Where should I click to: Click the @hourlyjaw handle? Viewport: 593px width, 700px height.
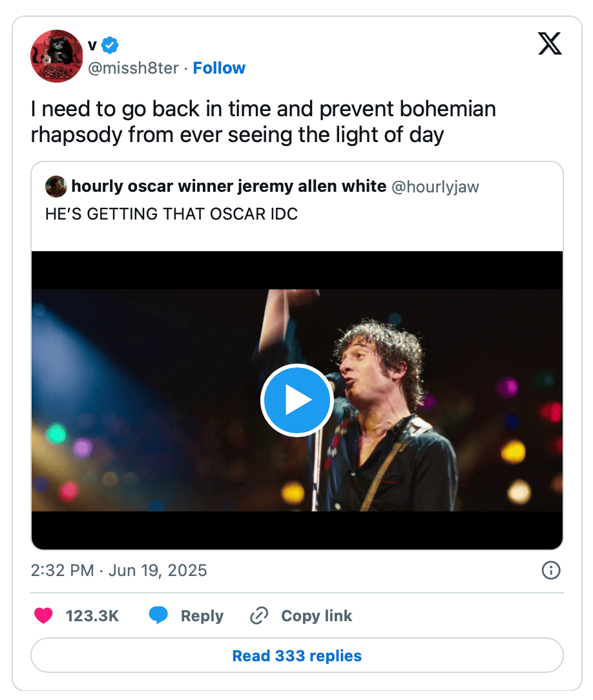(x=435, y=187)
